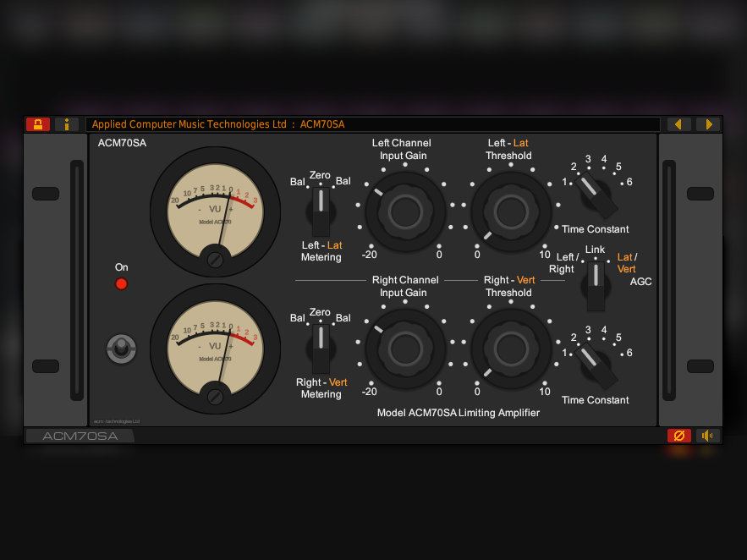The width and height of the screenshot is (747, 560).
Task: Click the speaker audio icon at bottom right
Action: tap(707, 436)
